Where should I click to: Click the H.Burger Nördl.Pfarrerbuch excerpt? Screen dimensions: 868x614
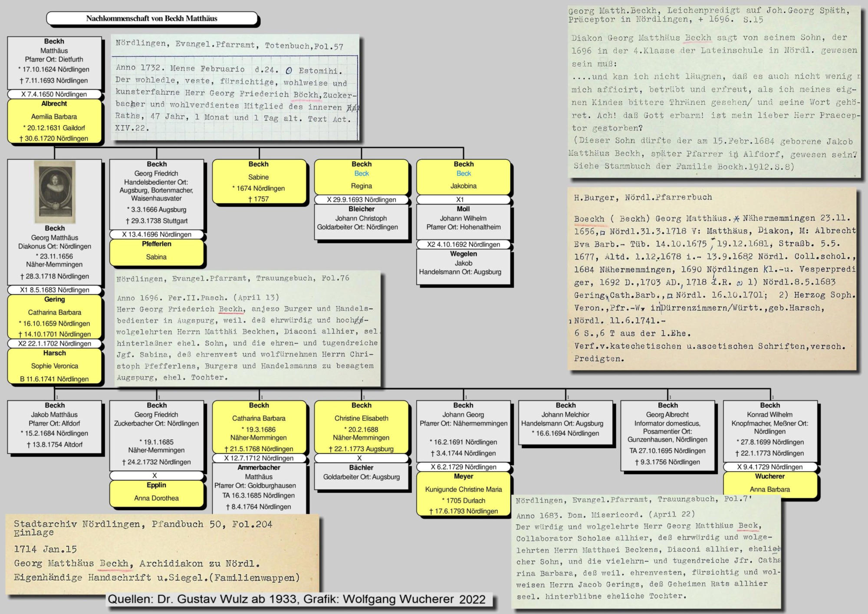click(x=712, y=279)
